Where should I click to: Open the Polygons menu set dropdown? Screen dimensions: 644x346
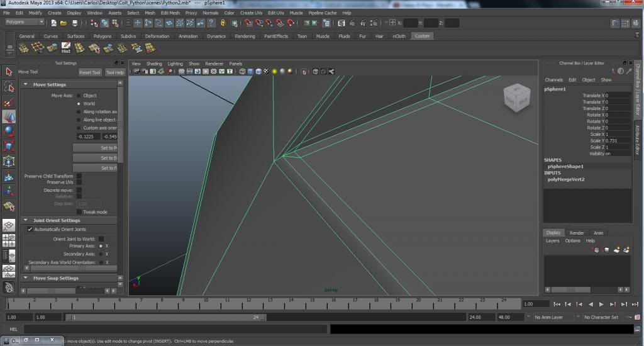[x=24, y=22]
